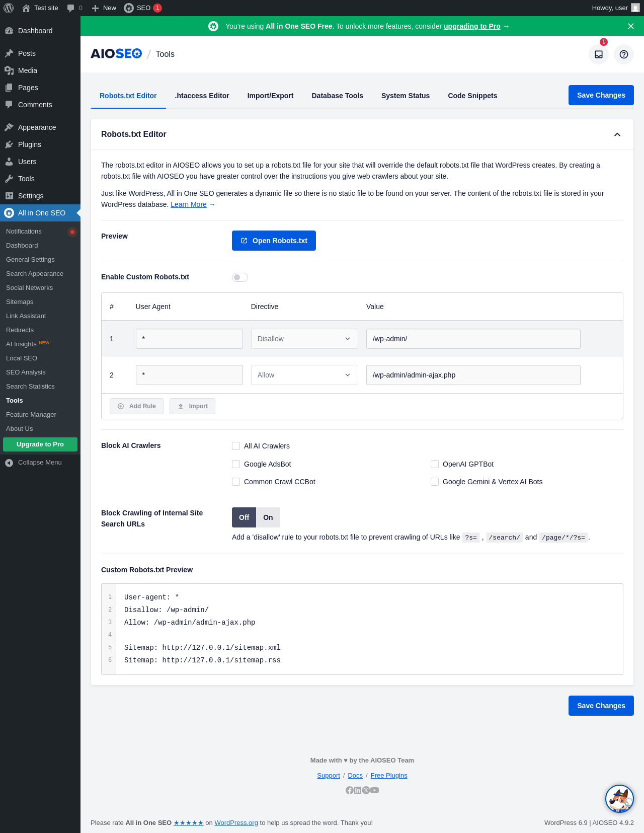Open the SEO gear menu in admin bar
This screenshot has width=644, height=833.
[x=129, y=8]
